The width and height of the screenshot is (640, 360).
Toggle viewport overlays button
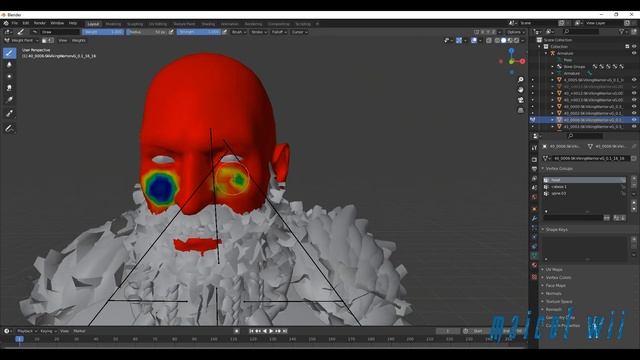click(x=473, y=40)
